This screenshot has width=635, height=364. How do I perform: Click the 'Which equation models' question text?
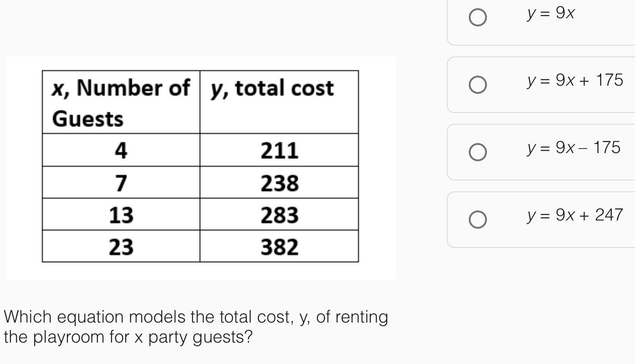[196, 317]
